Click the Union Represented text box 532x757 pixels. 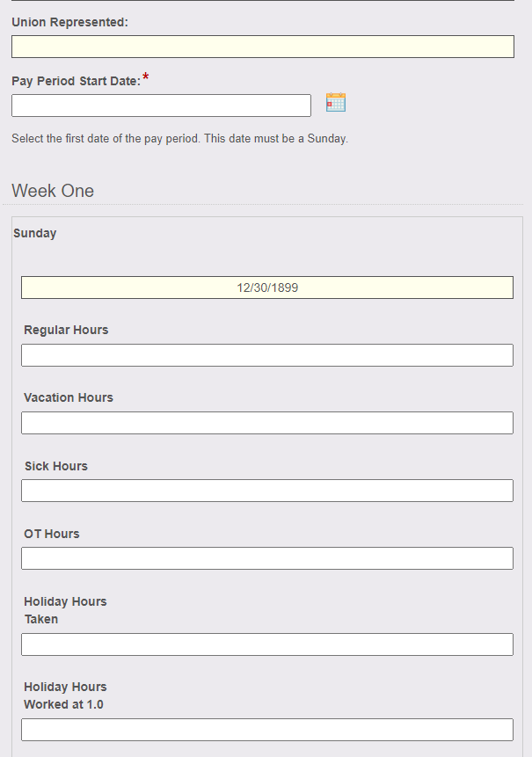coord(263,47)
